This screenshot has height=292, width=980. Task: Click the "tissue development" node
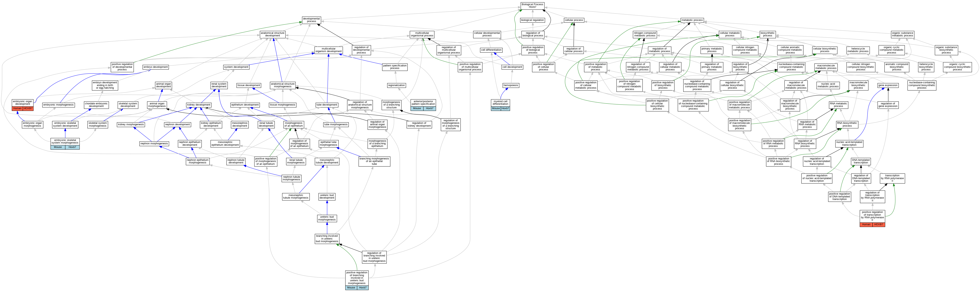point(249,85)
